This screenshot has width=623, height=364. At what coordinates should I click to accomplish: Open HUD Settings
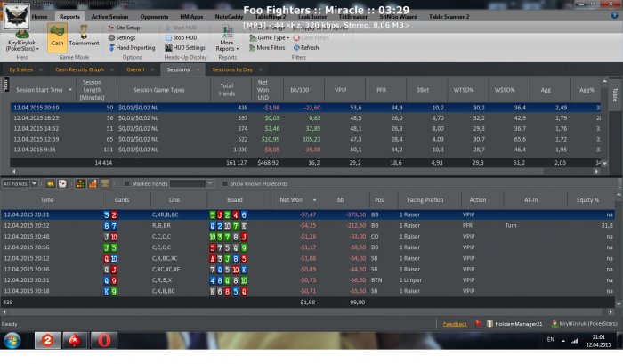point(185,47)
